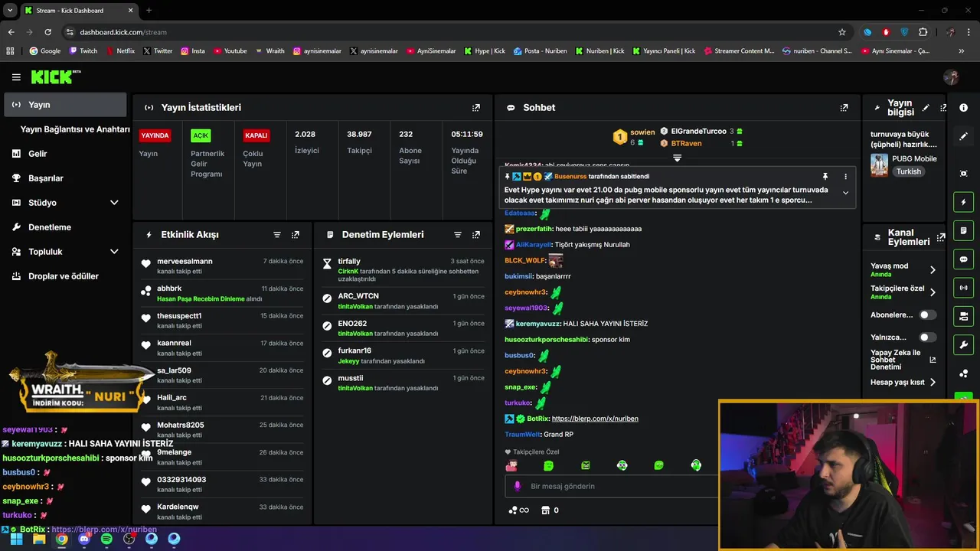Open Discord from the taskbar
The image size is (980, 551).
[84, 539]
